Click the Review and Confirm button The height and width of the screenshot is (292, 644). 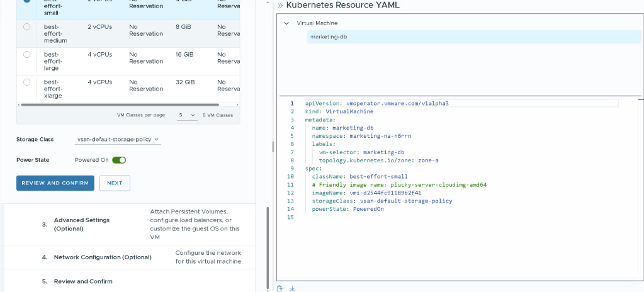tap(55, 183)
